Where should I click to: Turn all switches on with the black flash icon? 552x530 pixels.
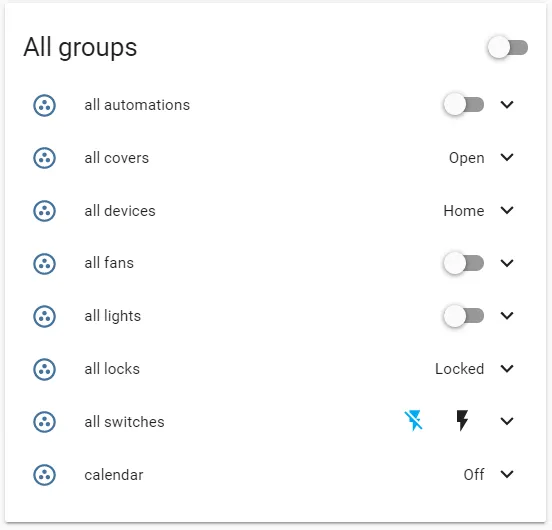point(462,420)
